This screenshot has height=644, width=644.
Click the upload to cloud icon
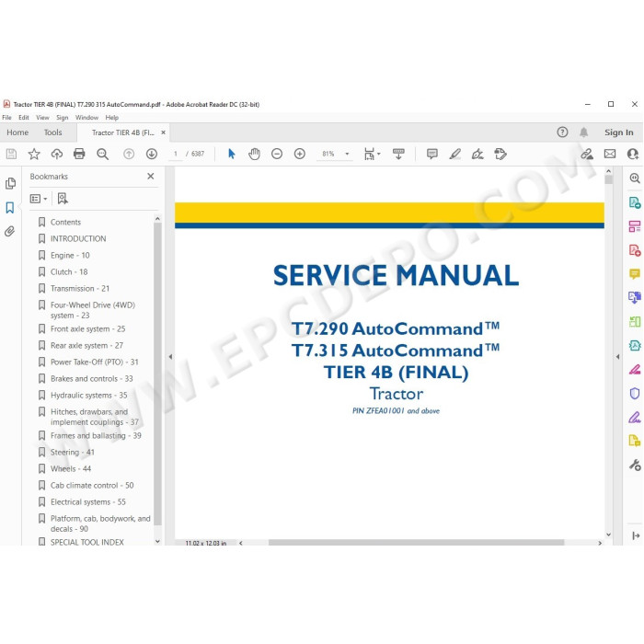pyautogui.click(x=57, y=154)
